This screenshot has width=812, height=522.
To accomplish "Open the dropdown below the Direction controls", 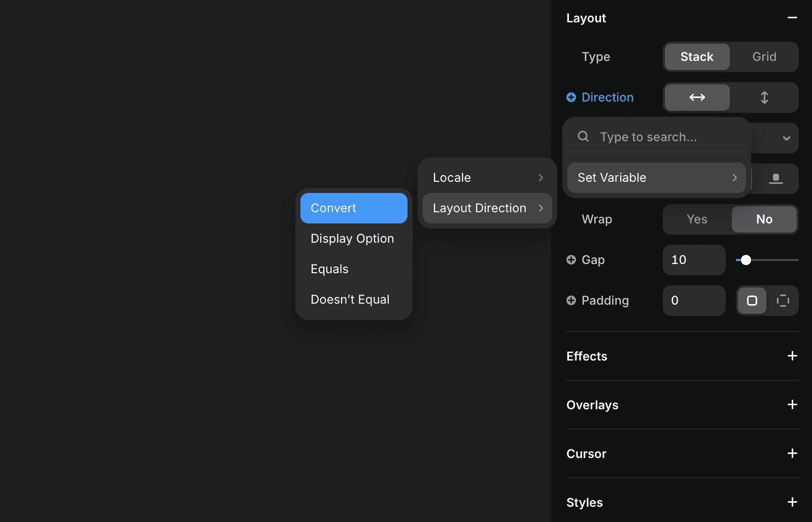I will [x=786, y=138].
